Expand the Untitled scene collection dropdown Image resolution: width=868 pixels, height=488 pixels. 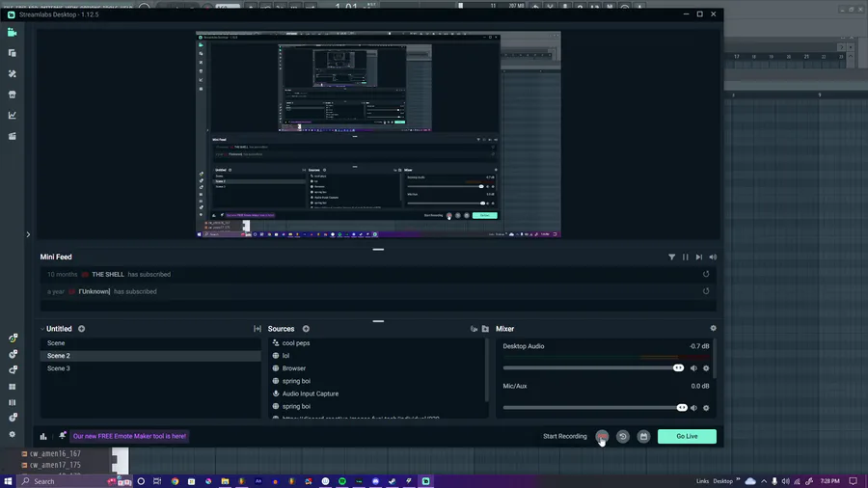42,329
